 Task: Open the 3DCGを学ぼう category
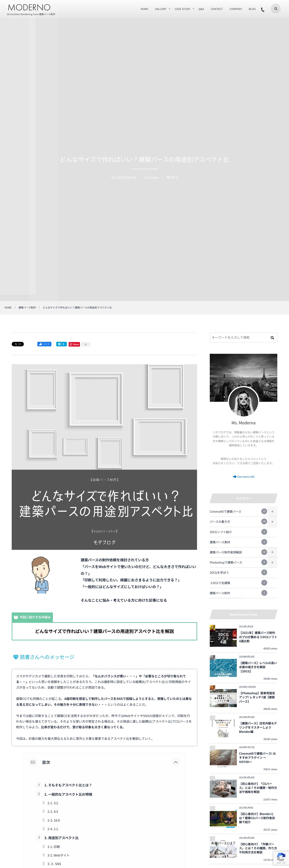coord(219,573)
